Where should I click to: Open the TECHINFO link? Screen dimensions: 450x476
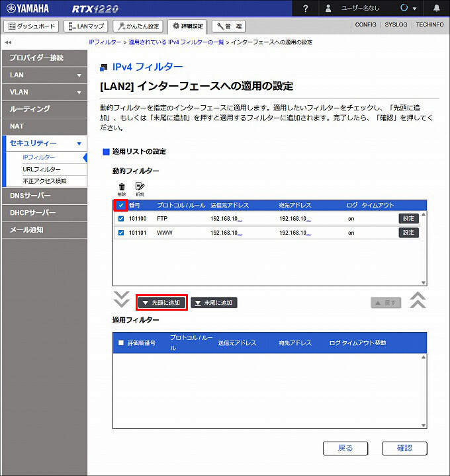[x=429, y=24]
